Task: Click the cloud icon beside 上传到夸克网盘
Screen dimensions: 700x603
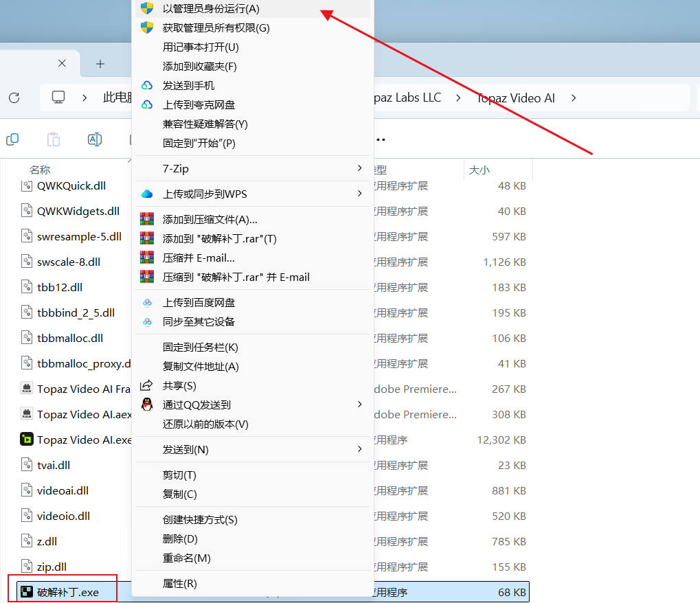Action: tap(147, 104)
